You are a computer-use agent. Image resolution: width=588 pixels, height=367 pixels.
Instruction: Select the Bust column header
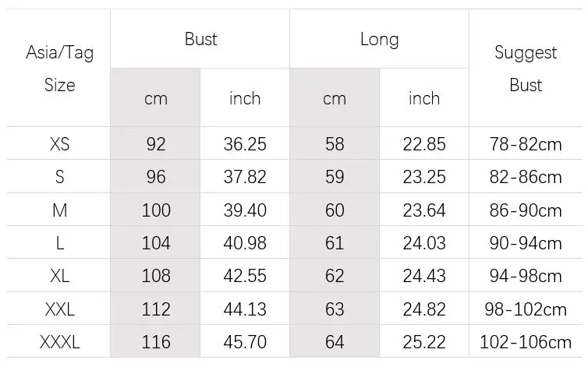200,39
